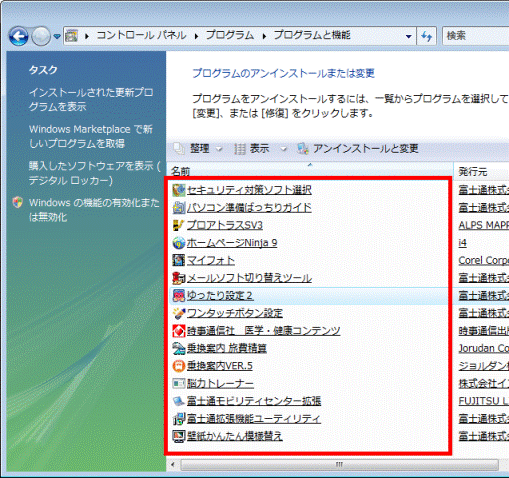The height and width of the screenshot is (478, 509).
Task: Select ホームページNinja 9 in program list
Action: (232, 243)
